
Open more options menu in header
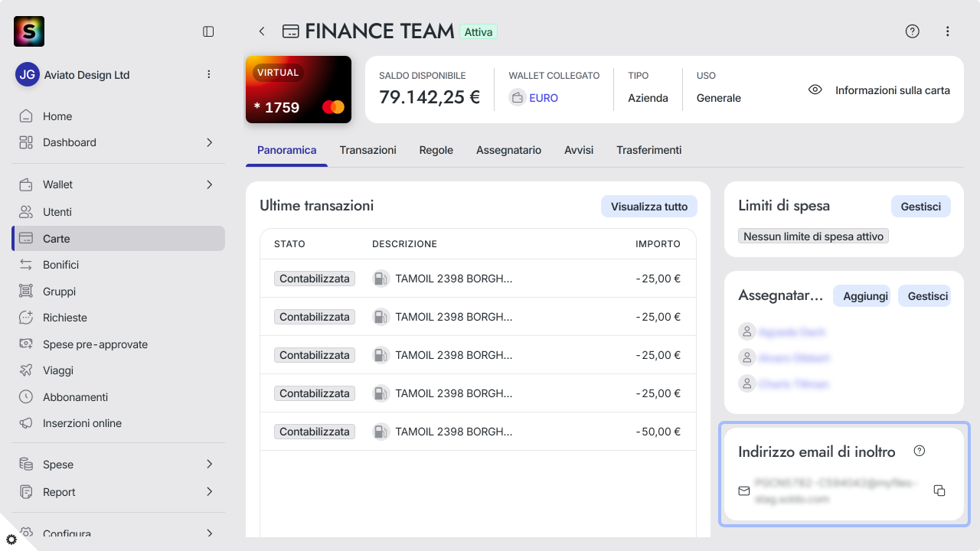(948, 31)
